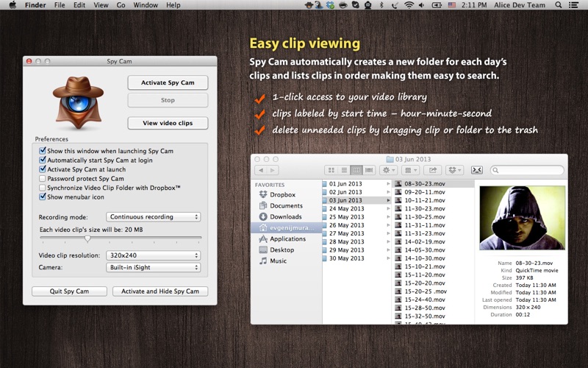Open the Go menu
Screen dimensions: 588x368
click(121, 5)
